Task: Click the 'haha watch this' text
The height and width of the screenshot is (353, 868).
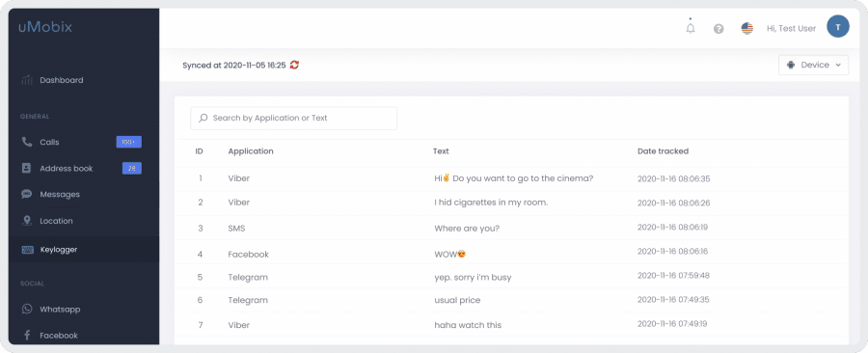Action: [x=468, y=325]
